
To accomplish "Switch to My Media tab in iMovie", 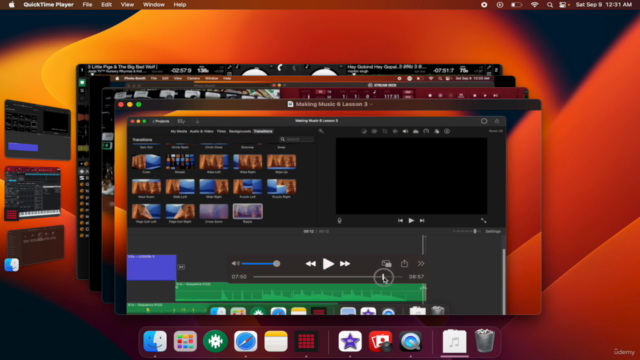I will click(179, 131).
